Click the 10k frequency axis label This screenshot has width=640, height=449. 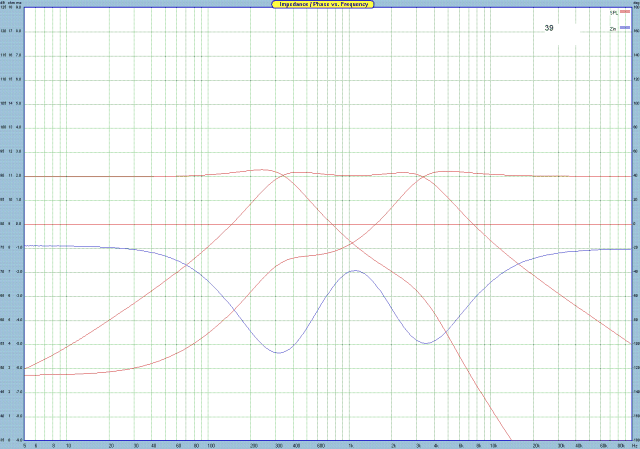click(493, 446)
